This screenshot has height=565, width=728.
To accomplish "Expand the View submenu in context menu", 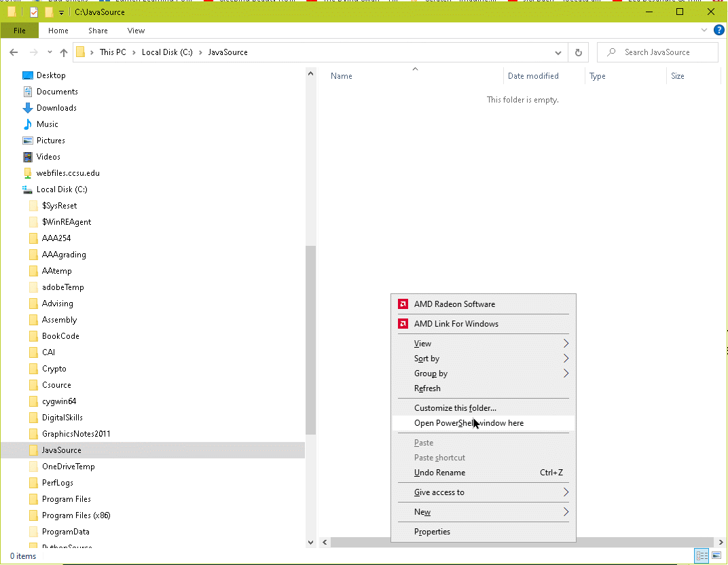I will coord(484,344).
